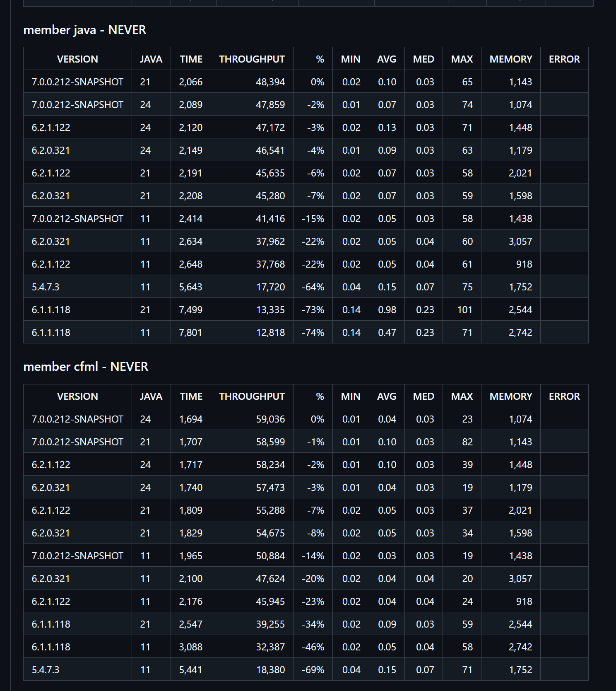Select the THROUGHPUT column header in the java table
The height and width of the screenshot is (691, 616).
coord(252,59)
